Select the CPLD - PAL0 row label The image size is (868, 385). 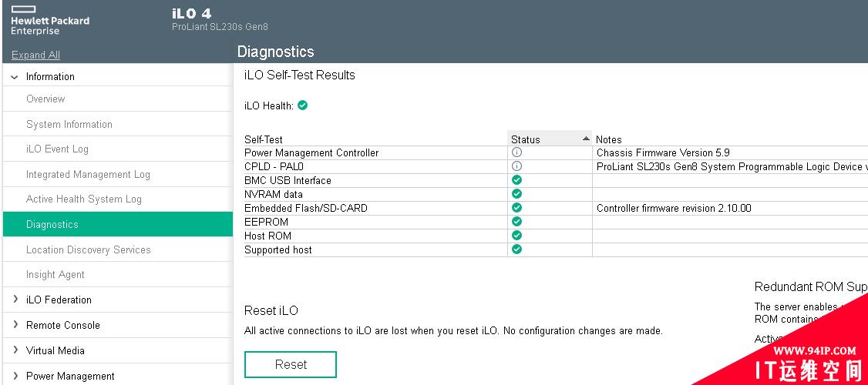click(x=274, y=166)
